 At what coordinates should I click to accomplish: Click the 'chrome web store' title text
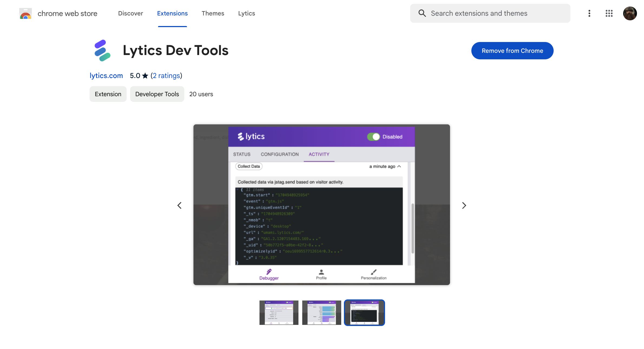tap(67, 13)
